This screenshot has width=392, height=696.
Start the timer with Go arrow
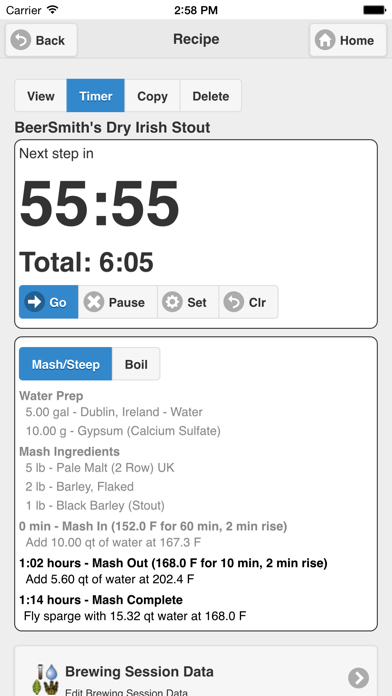[35, 302]
